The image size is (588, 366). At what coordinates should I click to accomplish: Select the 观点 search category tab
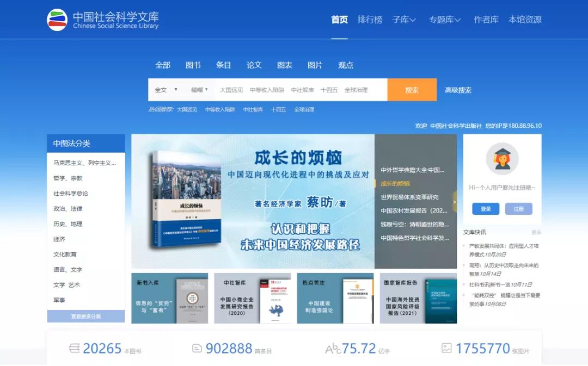pos(345,65)
